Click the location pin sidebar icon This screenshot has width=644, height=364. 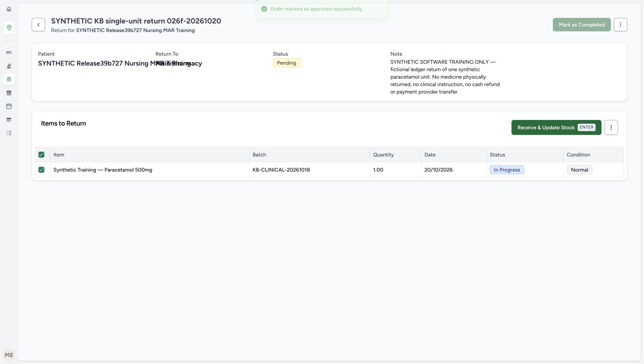9,28
